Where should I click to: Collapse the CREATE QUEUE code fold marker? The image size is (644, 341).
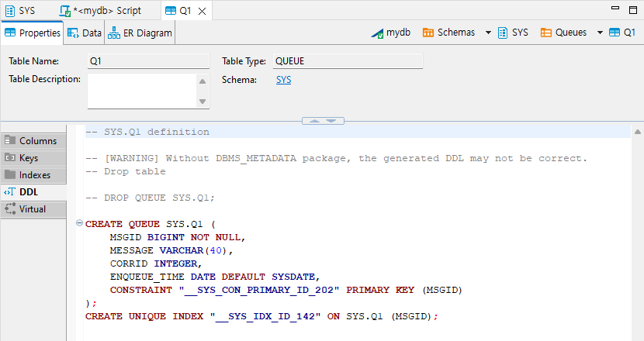[x=80, y=224]
